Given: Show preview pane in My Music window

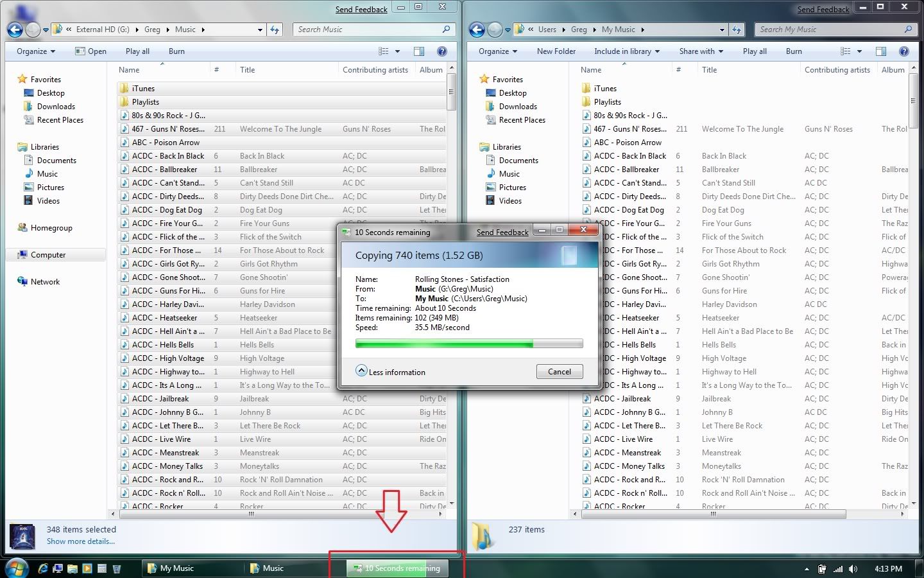Looking at the screenshot, I should 881,51.
